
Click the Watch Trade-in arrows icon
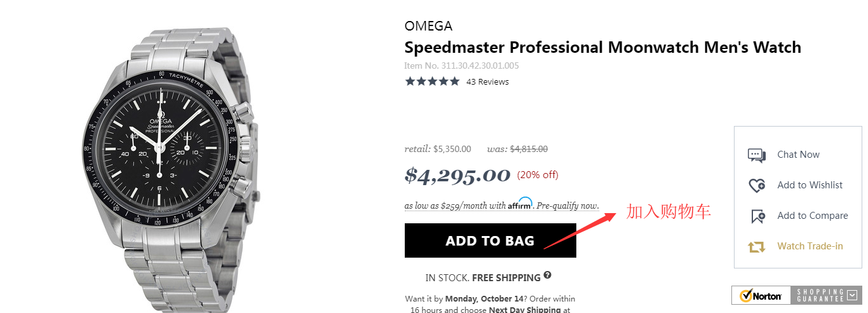pos(756,247)
